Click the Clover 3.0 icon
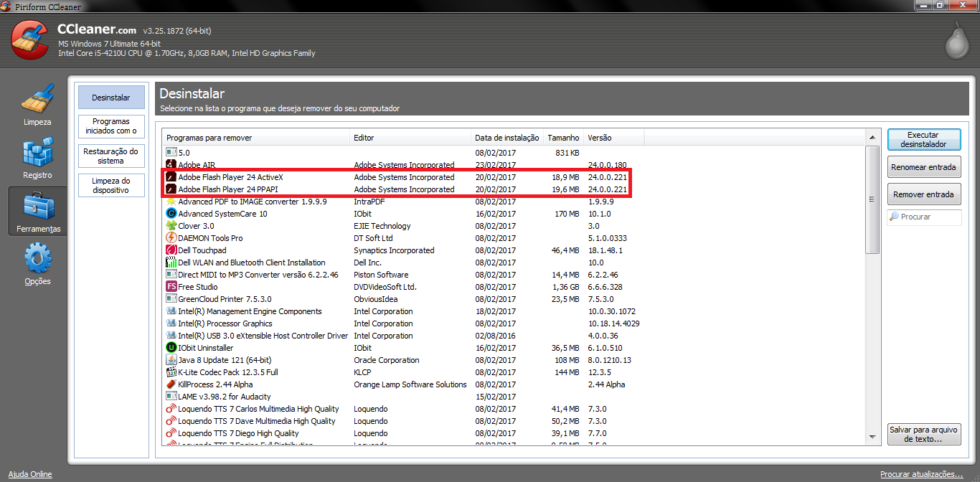Screen dimensions: 980x482 pos(171,226)
